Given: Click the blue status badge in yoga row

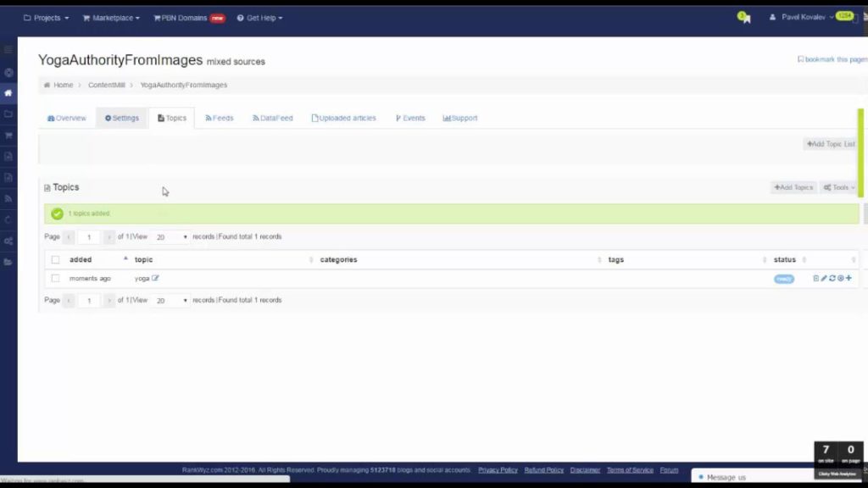Looking at the screenshot, I should (784, 279).
